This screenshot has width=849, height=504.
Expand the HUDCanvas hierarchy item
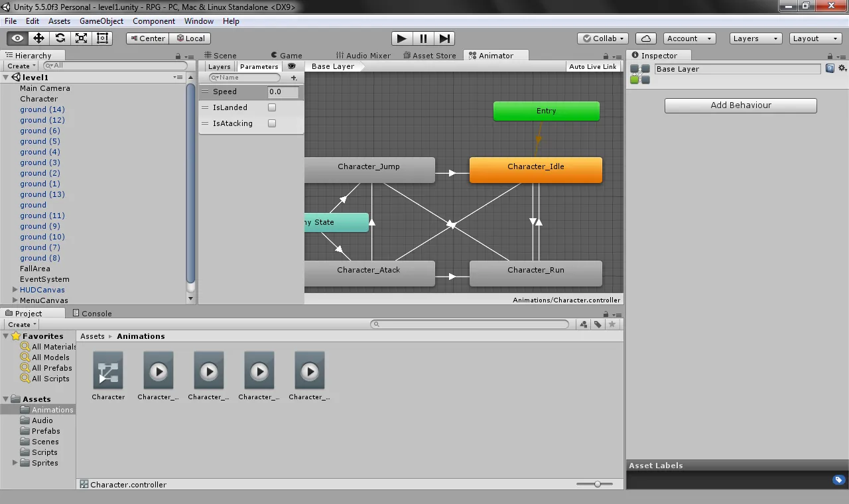15,290
